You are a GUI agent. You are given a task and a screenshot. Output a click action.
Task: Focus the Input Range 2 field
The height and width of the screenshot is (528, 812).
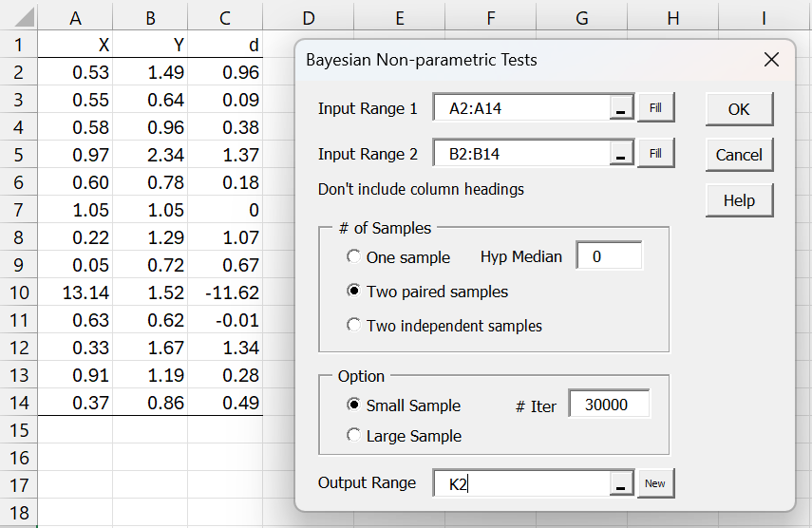pyautogui.click(x=522, y=153)
